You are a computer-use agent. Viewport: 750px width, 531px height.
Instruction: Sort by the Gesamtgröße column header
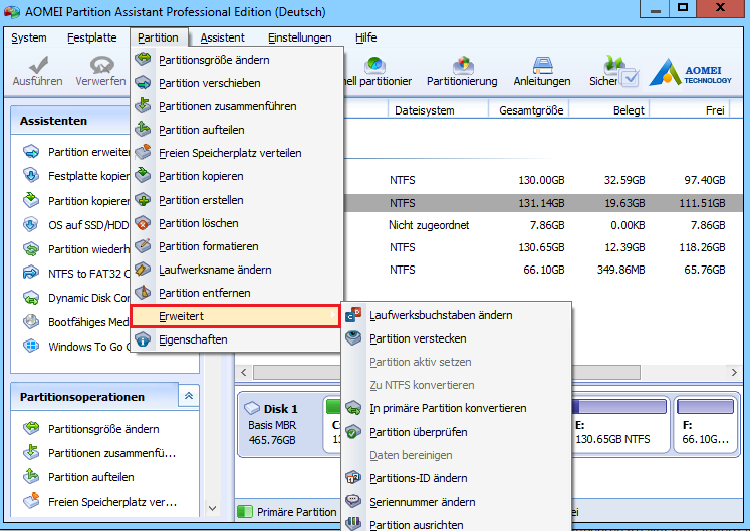tap(529, 110)
